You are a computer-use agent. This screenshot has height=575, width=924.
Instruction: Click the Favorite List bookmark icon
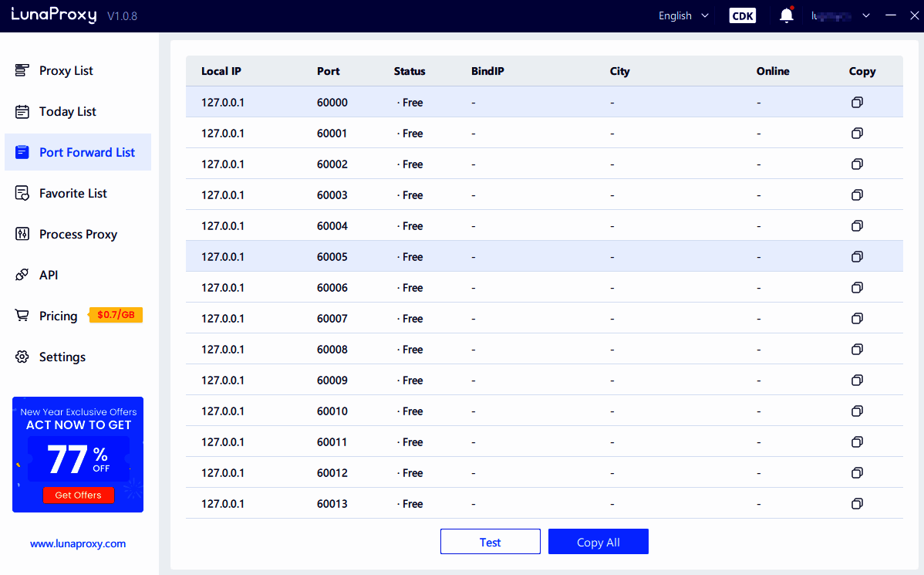(21, 193)
